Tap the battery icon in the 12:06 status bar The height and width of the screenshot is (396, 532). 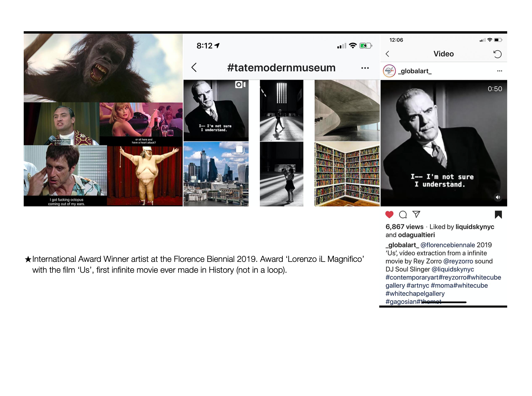[498, 40]
